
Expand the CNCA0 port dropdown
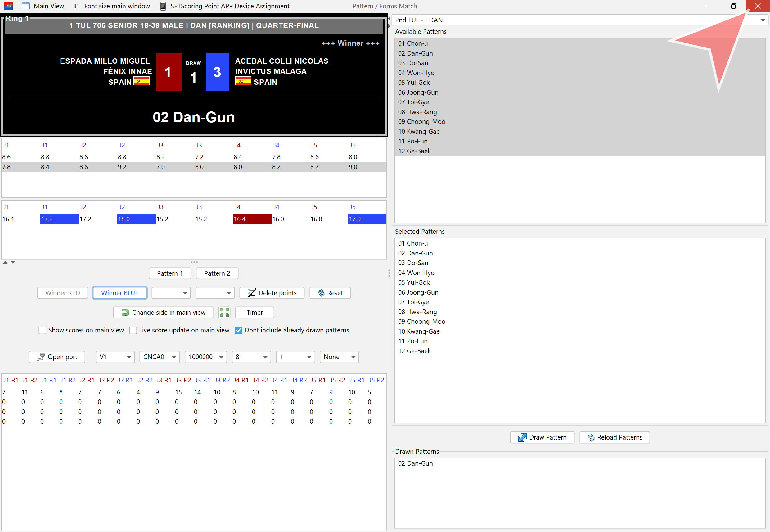[174, 357]
